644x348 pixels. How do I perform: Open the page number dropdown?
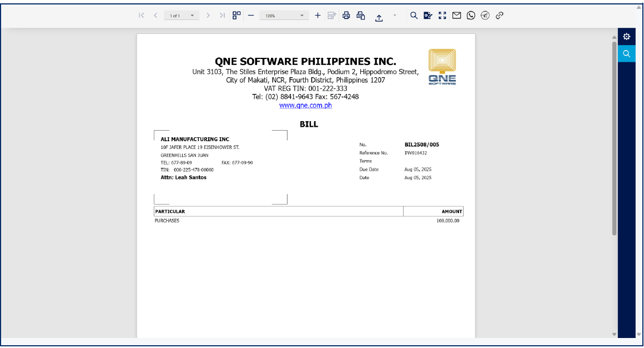182,16
